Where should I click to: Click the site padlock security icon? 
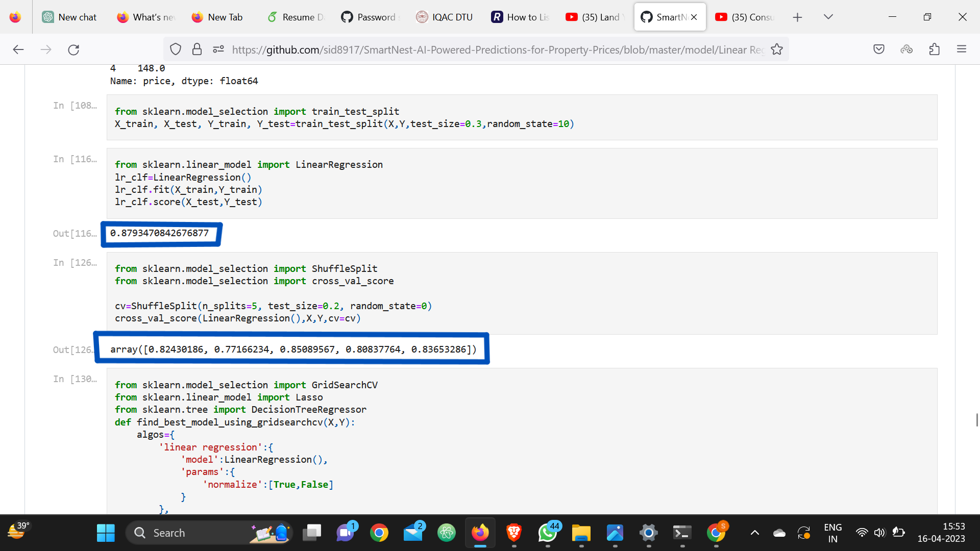click(x=197, y=49)
